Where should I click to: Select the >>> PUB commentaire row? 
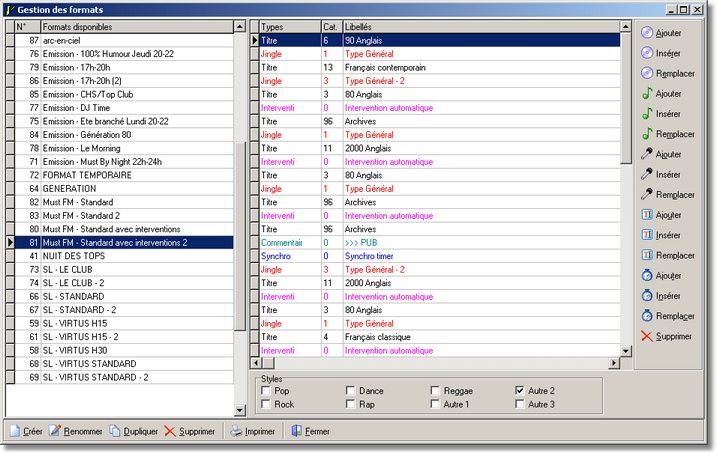point(439,242)
